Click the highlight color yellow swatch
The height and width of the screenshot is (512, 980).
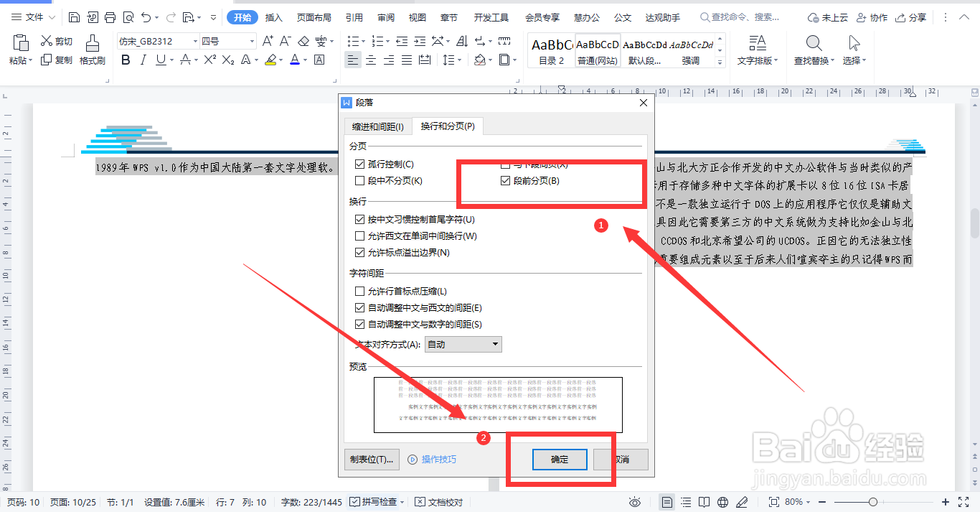pos(270,60)
